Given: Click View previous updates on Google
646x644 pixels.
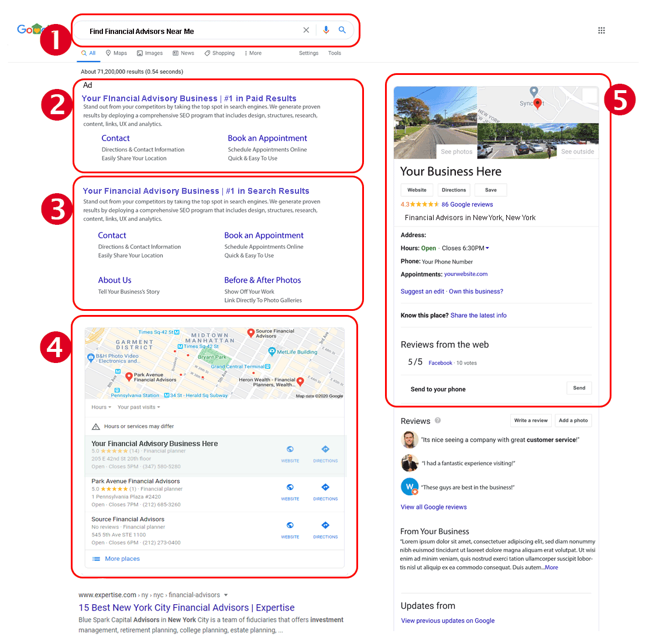Looking at the screenshot, I should (448, 621).
